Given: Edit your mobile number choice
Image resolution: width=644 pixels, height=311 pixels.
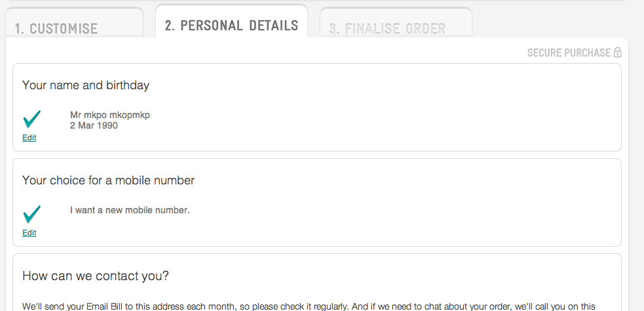Looking at the screenshot, I should point(29,233).
